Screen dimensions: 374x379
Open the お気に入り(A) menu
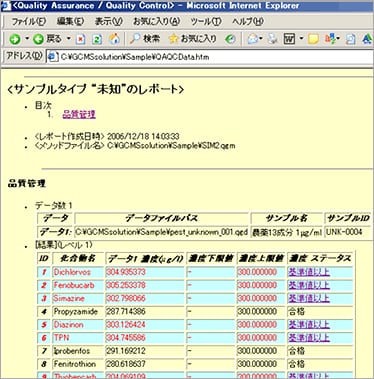[x=156, y=22]
